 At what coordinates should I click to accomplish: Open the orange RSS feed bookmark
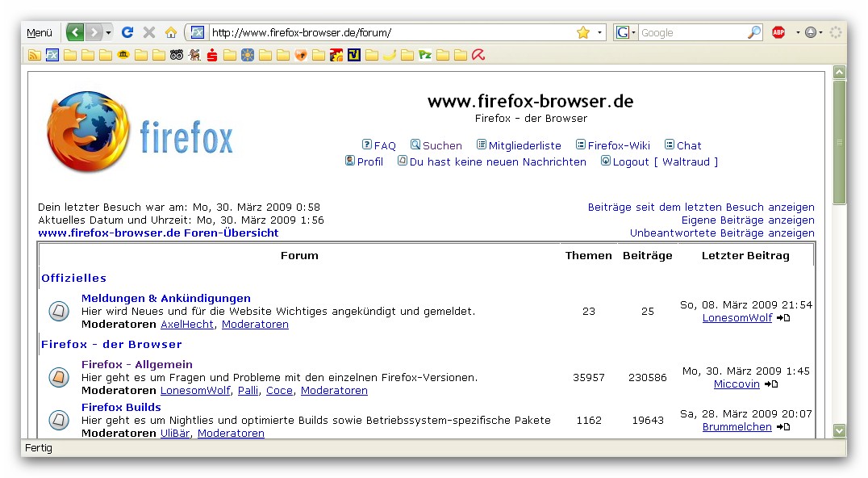(x=35, y=55)
